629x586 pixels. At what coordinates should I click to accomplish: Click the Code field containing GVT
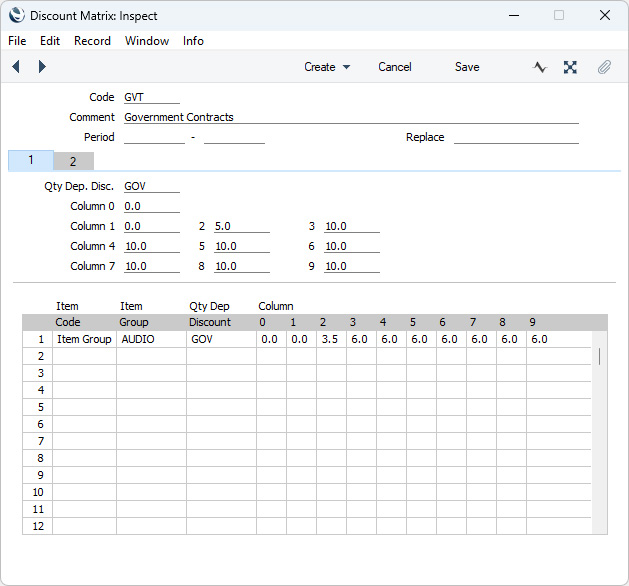152,97
